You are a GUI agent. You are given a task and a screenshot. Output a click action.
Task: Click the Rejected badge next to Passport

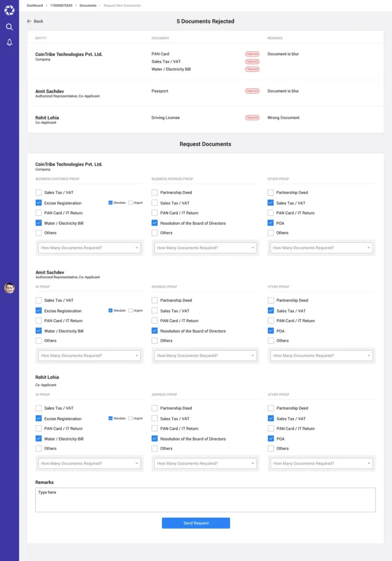pyautogui.click(x=252, y=91)
